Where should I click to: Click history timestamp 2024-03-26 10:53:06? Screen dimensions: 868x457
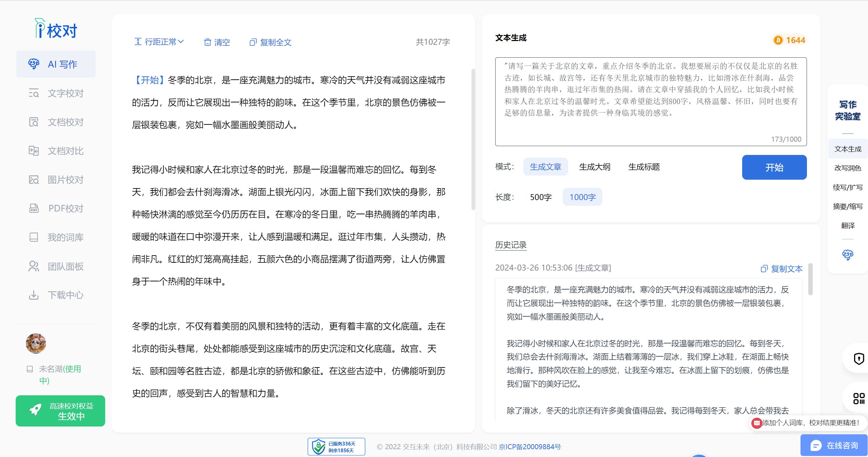(x=534, y=268)
